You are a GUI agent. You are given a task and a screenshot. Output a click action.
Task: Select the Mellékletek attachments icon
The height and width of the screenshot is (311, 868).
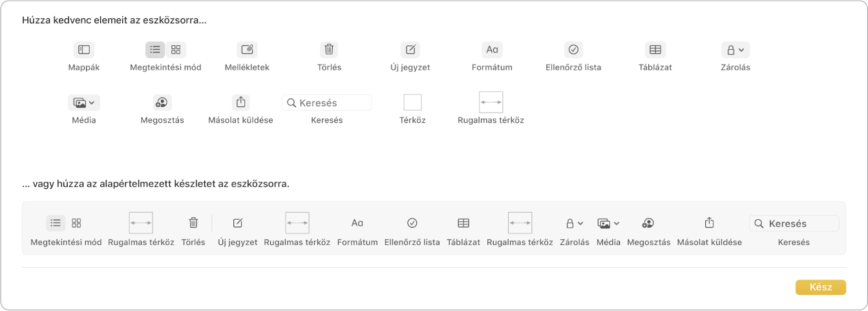pyautogui.click(x=246, y=50)
